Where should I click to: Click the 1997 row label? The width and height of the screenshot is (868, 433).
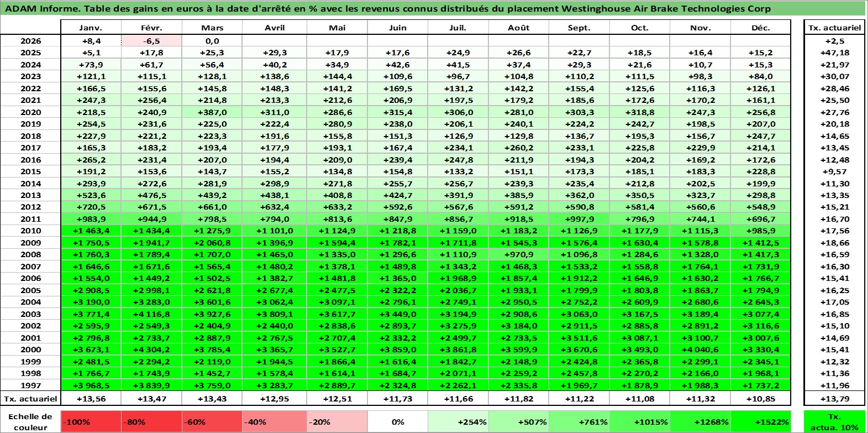(x=30, y=385)
